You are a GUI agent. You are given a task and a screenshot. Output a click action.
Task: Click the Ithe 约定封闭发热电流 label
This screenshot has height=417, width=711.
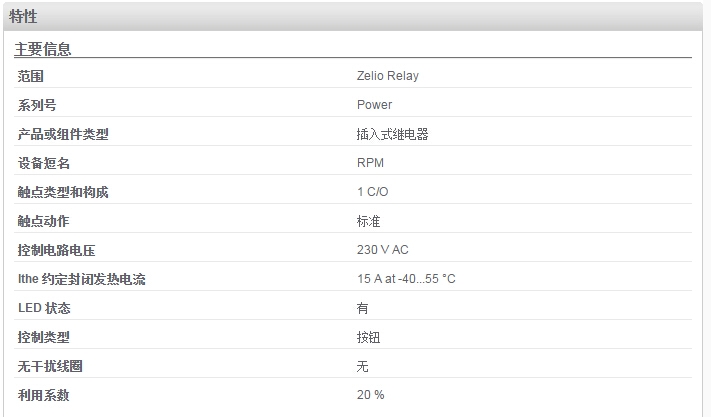pyautogui.click(x=82, y=279)
